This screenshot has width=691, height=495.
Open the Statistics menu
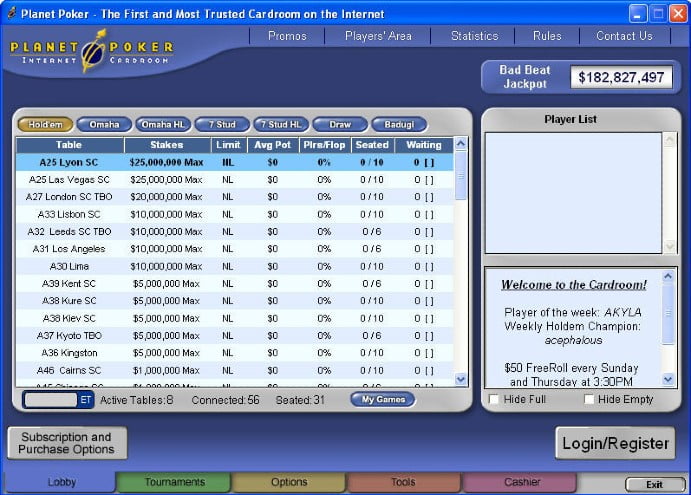pyautogui.click(x=474, y=36)
